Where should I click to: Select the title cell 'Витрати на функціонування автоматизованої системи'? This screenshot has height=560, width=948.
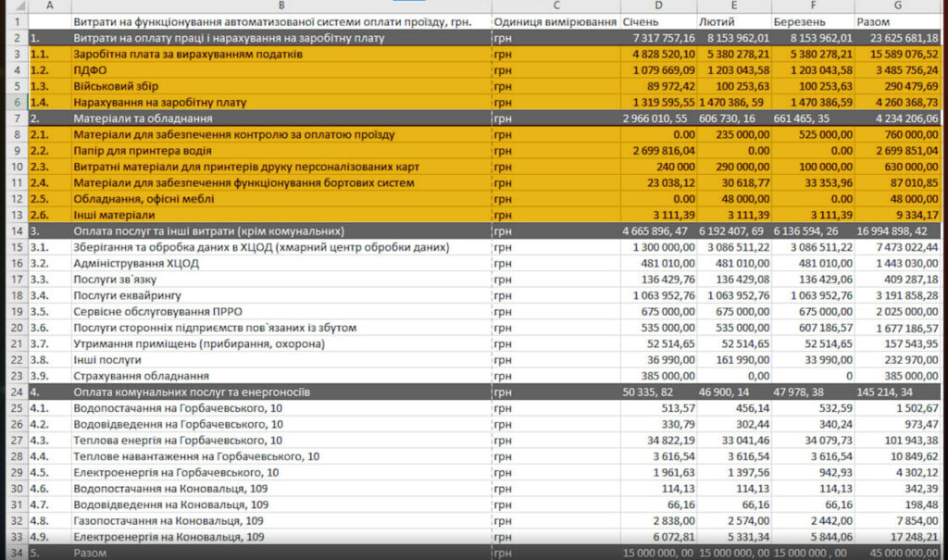tap(281, 22)
